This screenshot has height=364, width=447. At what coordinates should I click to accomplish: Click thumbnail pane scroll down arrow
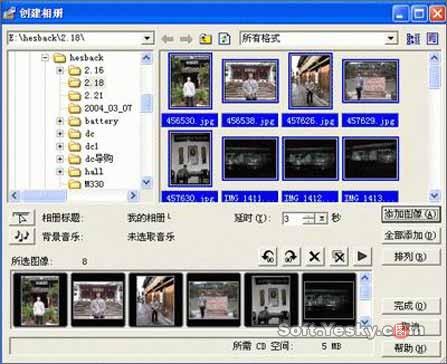(x=434, y=195)
